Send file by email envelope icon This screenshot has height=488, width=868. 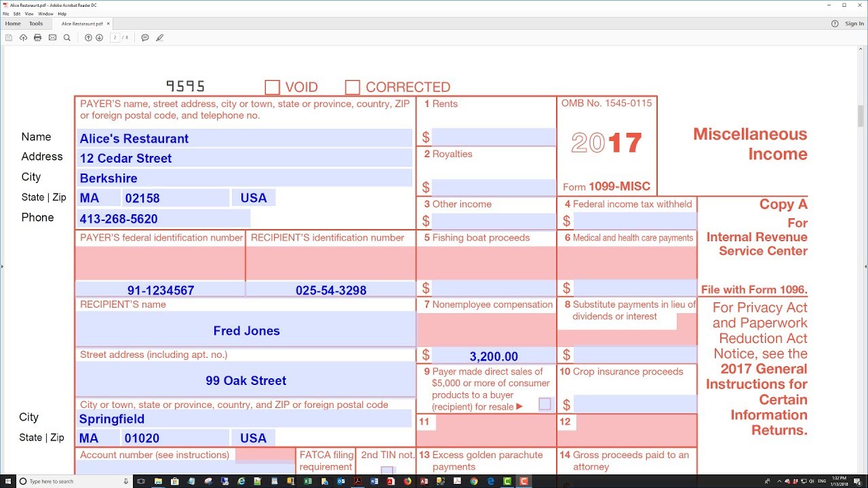52,38
